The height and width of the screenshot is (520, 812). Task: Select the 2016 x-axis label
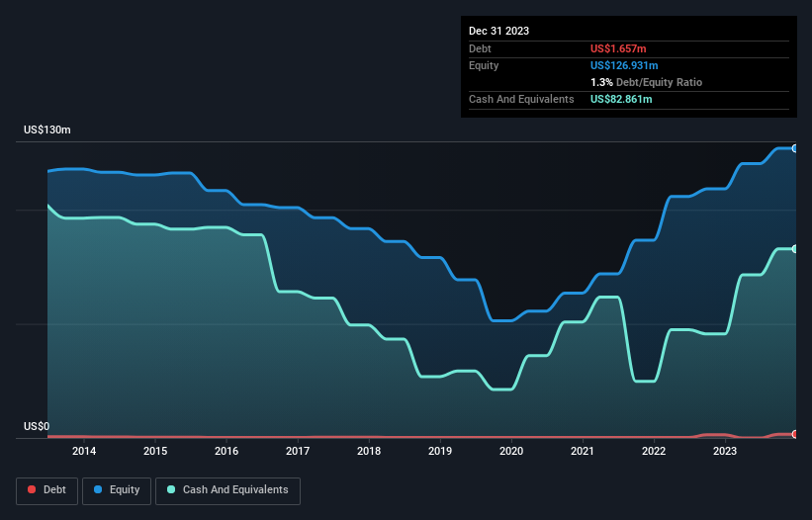[226, 452]
